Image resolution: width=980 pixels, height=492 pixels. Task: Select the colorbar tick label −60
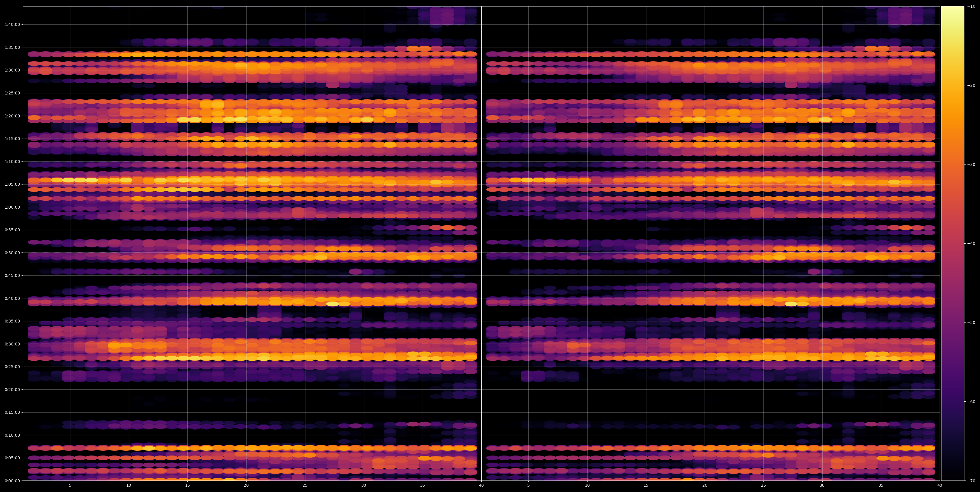(x=971, y=402)
